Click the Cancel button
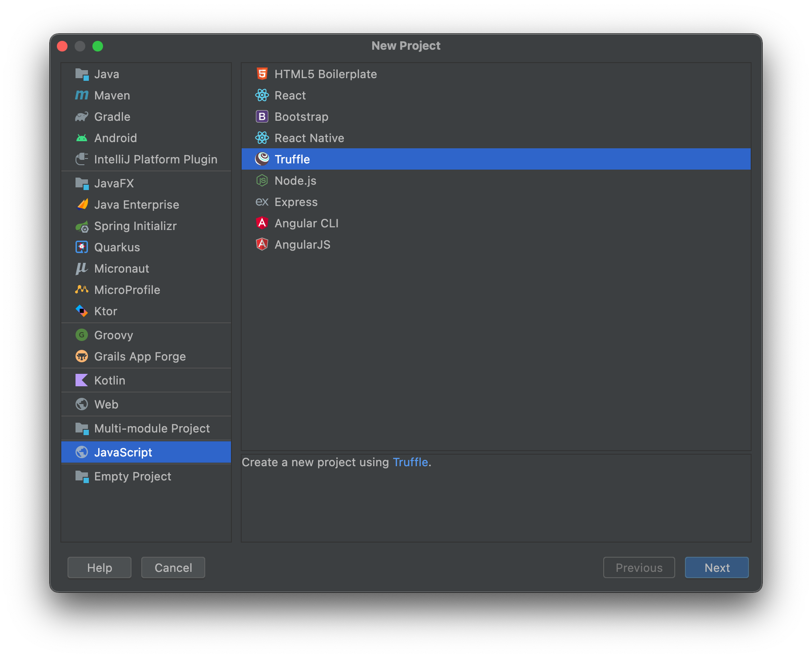The image size is (812, 658). coord(173,567)
